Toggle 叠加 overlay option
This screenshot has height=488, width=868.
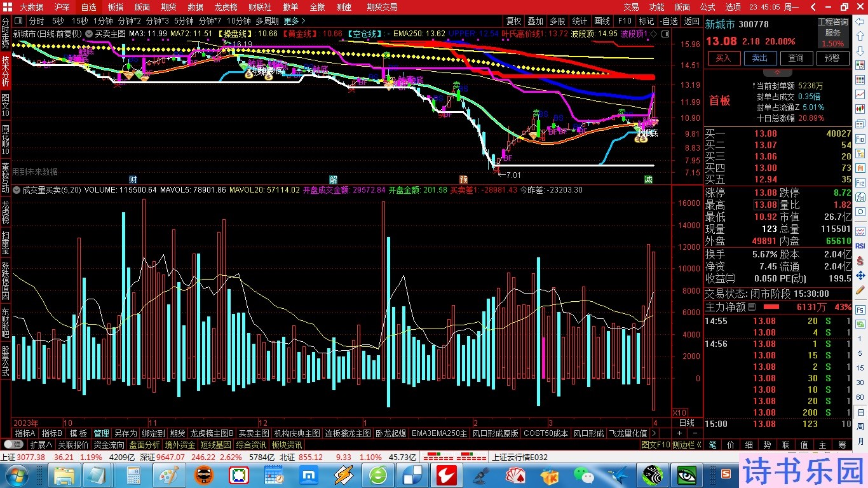(536, 21)
